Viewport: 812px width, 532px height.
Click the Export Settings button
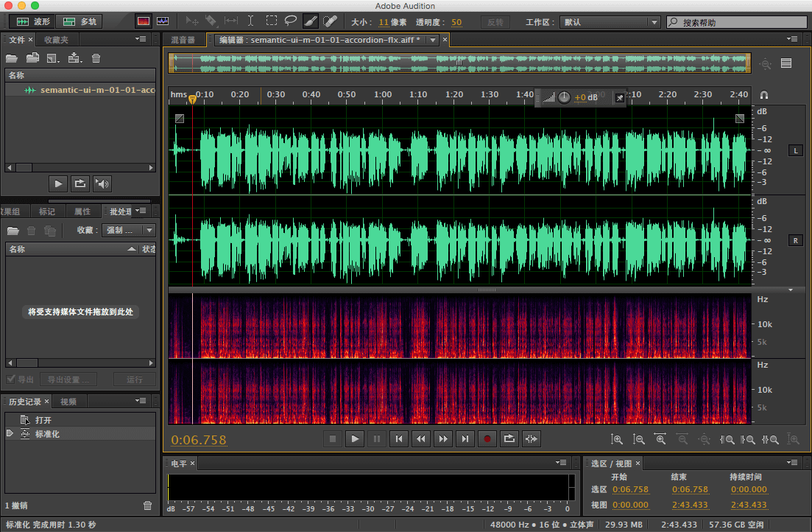68,379
